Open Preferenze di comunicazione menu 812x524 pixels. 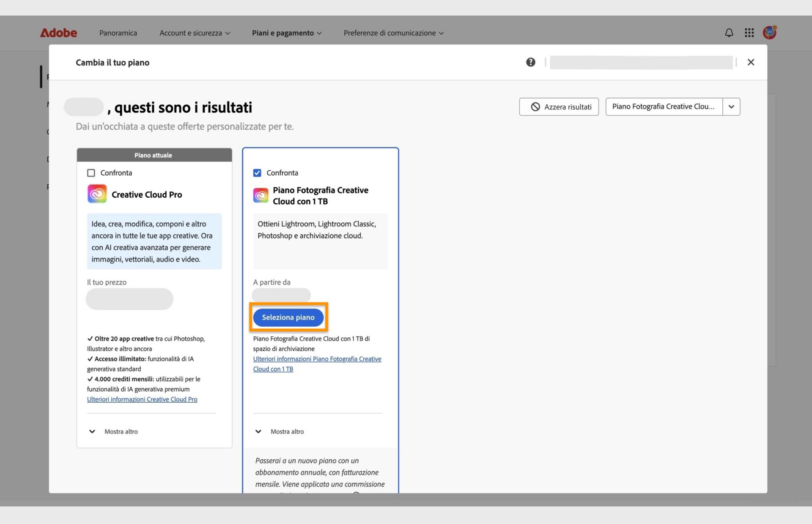393,33
